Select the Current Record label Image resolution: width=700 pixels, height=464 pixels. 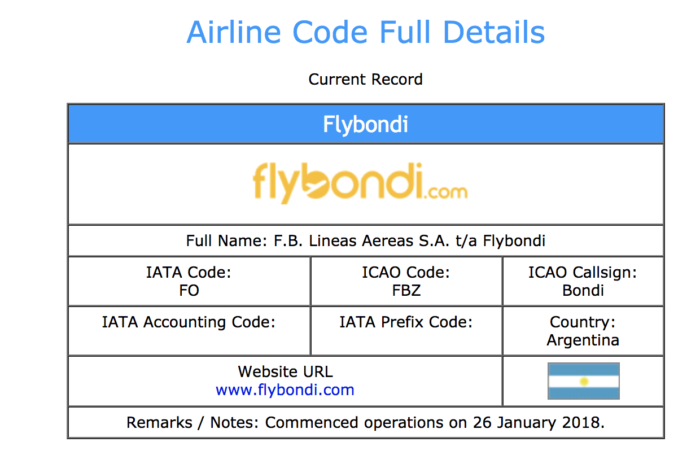point(366,79)
